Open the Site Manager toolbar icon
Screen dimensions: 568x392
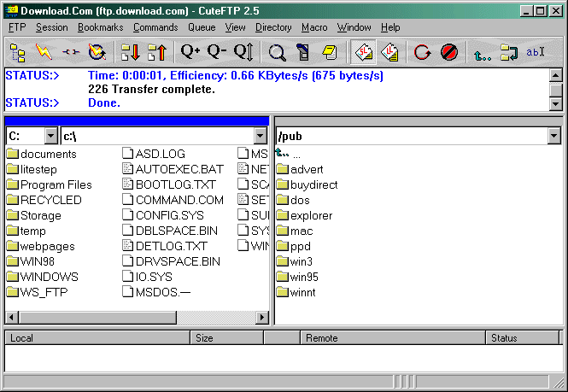click(18, 53)
